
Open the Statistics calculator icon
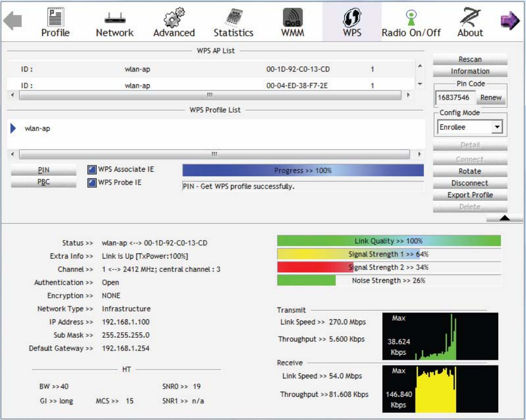tap(234, 17)
